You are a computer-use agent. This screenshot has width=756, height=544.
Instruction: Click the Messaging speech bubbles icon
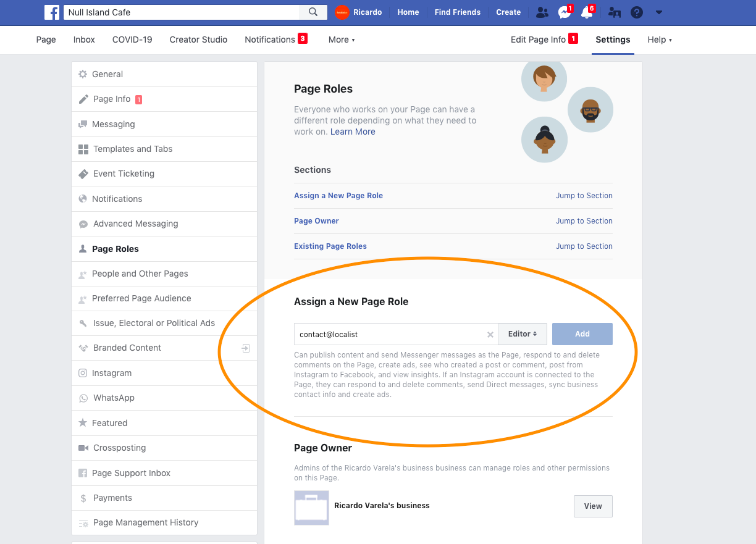click(83, 124)
